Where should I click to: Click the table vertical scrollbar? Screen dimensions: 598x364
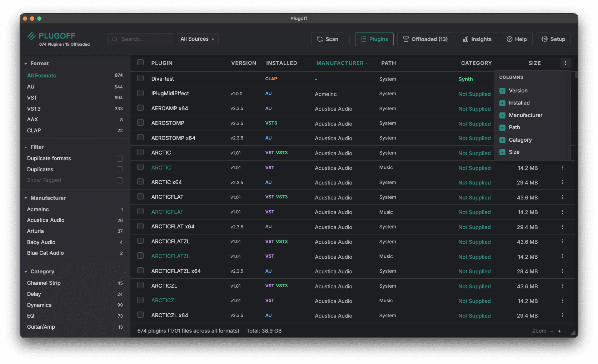[x=576, y=75]
